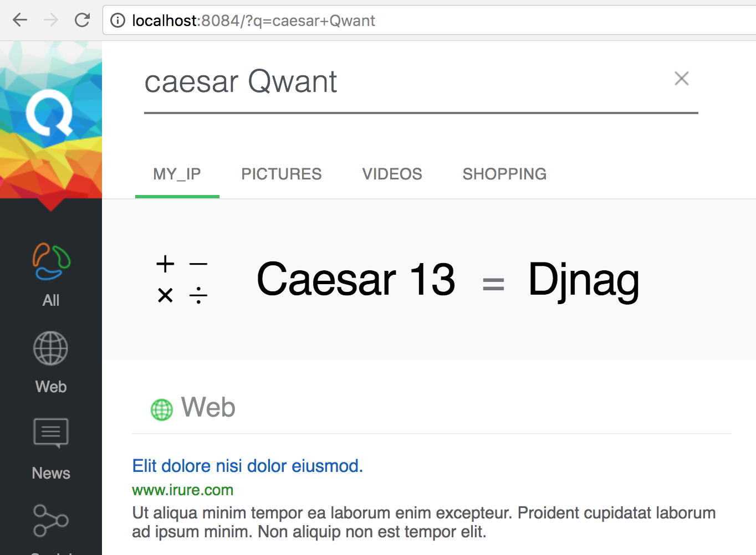Click the Qwant logo icon
Screen dimensions: 756x555
(49, 112)
